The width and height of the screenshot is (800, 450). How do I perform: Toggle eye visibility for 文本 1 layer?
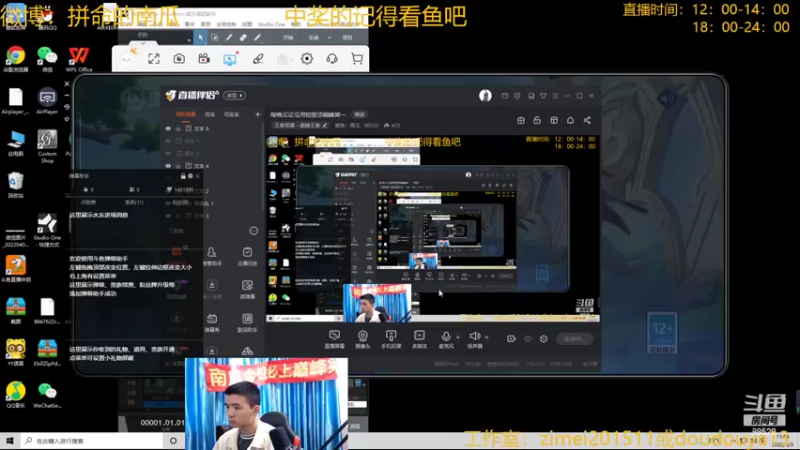(168, 141)
